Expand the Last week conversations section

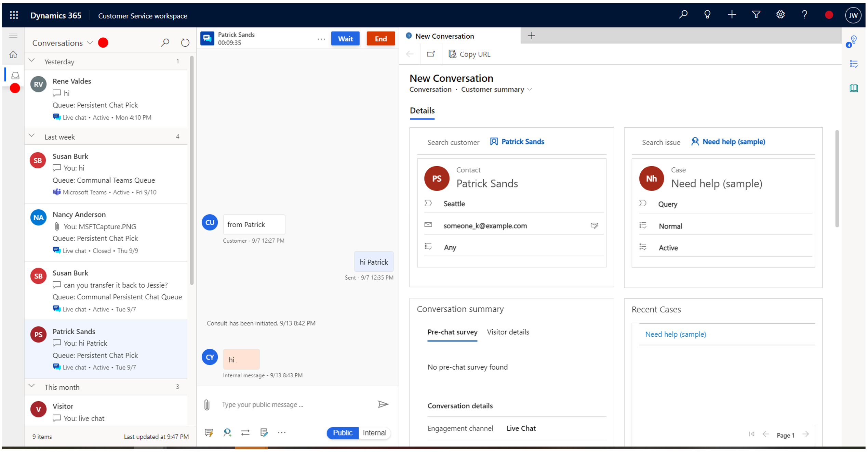(x=32, y=137)
